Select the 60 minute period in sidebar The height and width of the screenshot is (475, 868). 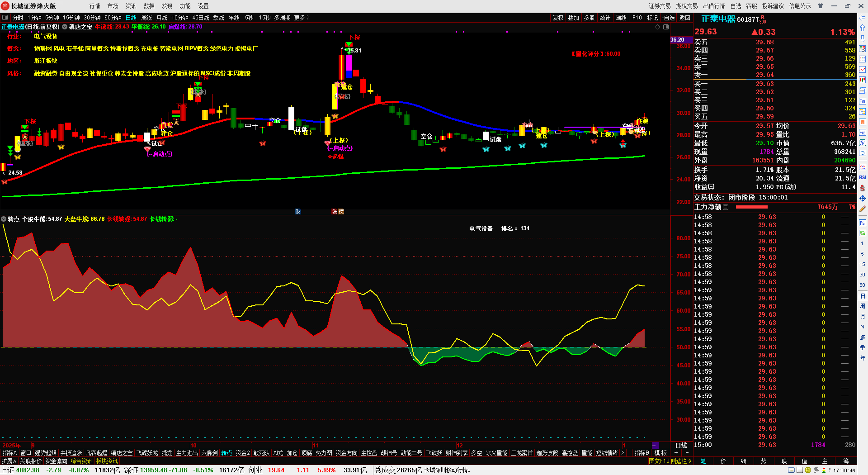click(863, 285)
